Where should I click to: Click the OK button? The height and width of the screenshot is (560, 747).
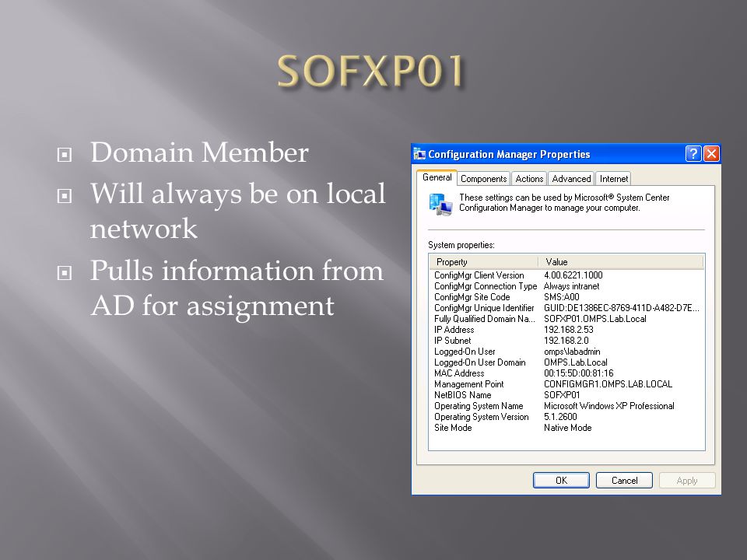point(561,481)
